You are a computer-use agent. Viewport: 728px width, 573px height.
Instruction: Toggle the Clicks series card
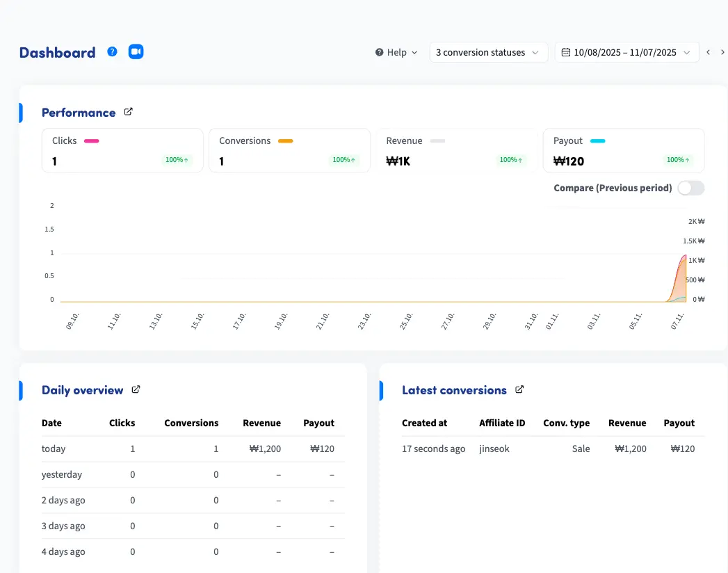(122, 150)
